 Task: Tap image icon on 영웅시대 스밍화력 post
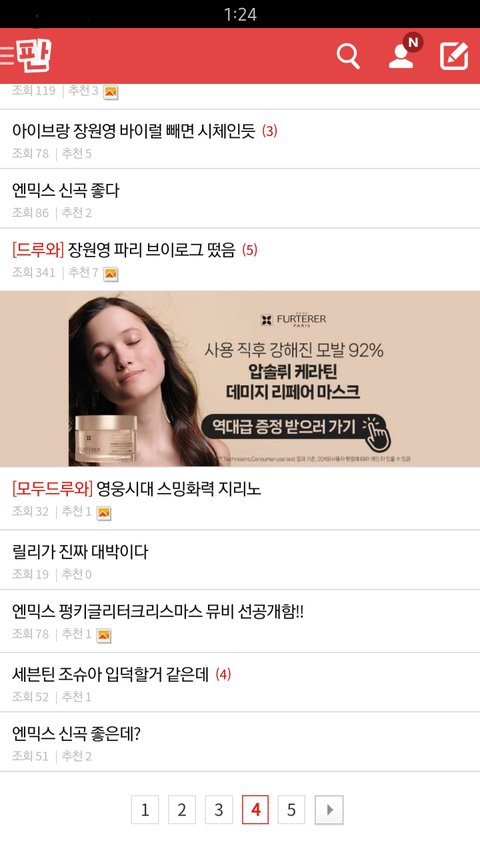pyautogui.click(x=103, y=513)
